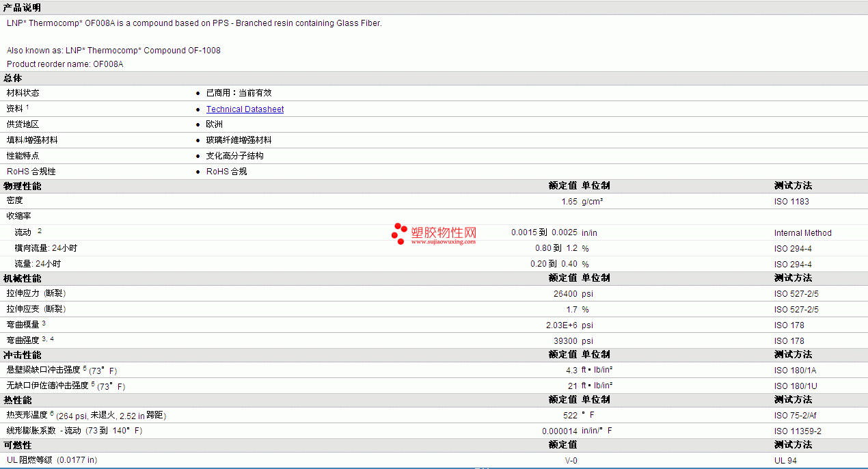
Task: Select the range 0.80 到 1.2
Action: point(556,248)
